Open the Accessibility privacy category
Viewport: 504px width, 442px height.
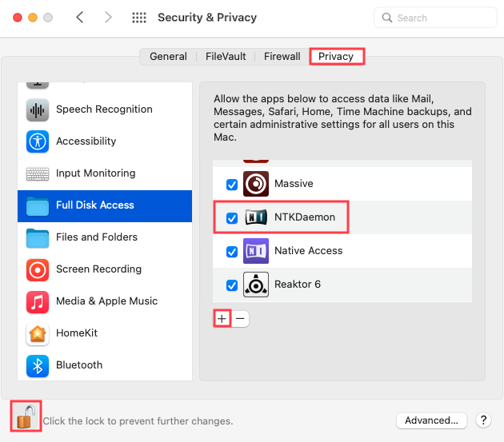coord(86,141)
